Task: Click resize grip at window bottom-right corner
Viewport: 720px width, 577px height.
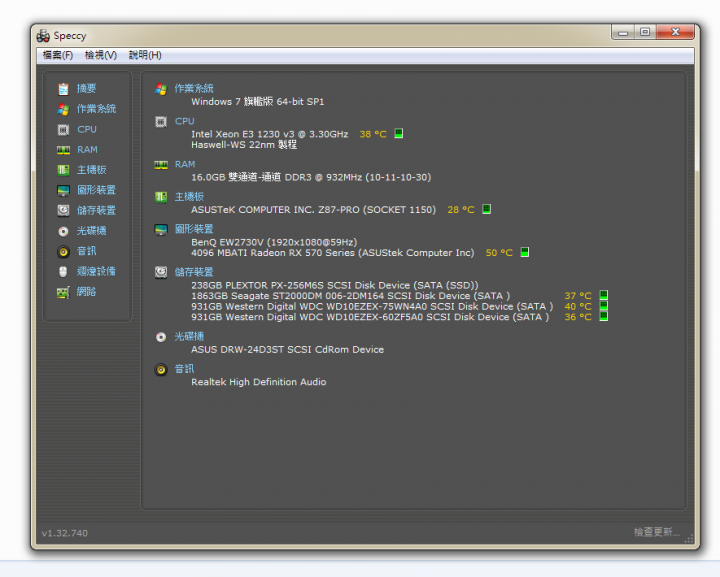Action: (x=689, y=539)
